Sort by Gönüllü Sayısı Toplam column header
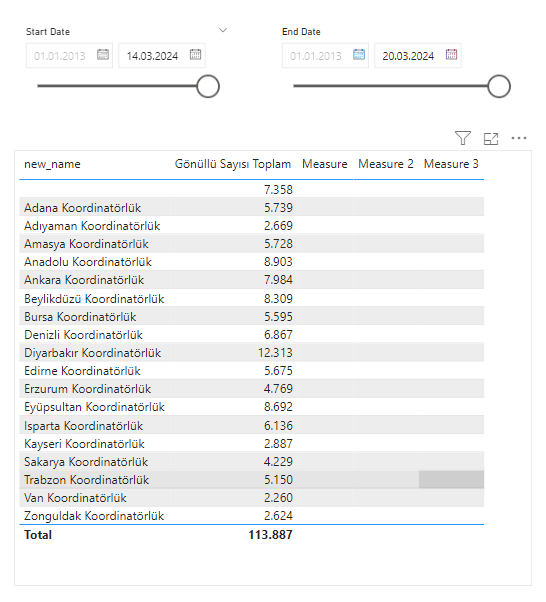This screenshot has height=602, width=546. [233, 164]
